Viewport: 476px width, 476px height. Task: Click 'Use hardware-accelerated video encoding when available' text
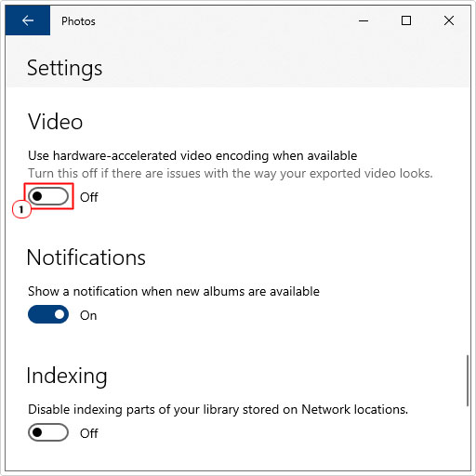point(192,155)
